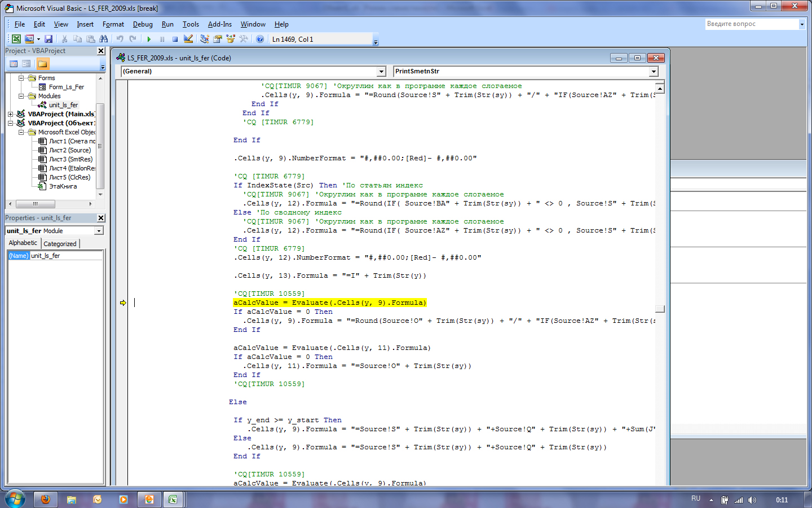Image resolution: width=812 pixels, height=508 pixels.
Task: Toggle Design Mode icon
Action: tap(188, 39)
